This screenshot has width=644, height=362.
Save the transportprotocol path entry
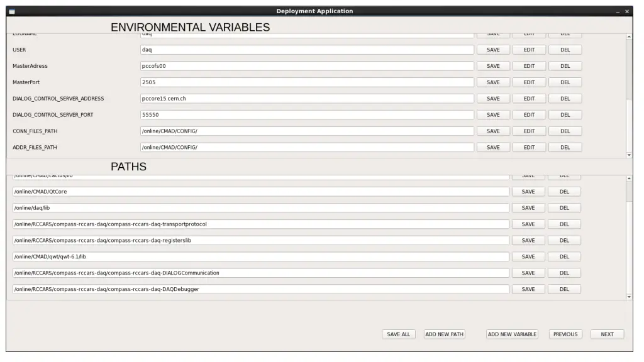[528, 224]
